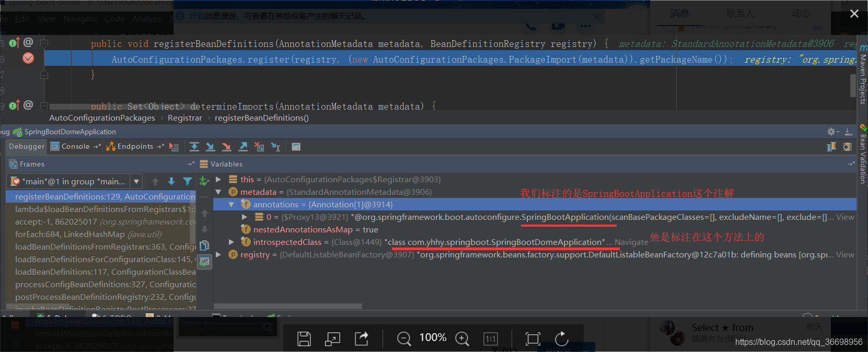Click horizontal scrollbar under Variables panel
Viewport: 868px width, 352px height.
tap(288, 306)
